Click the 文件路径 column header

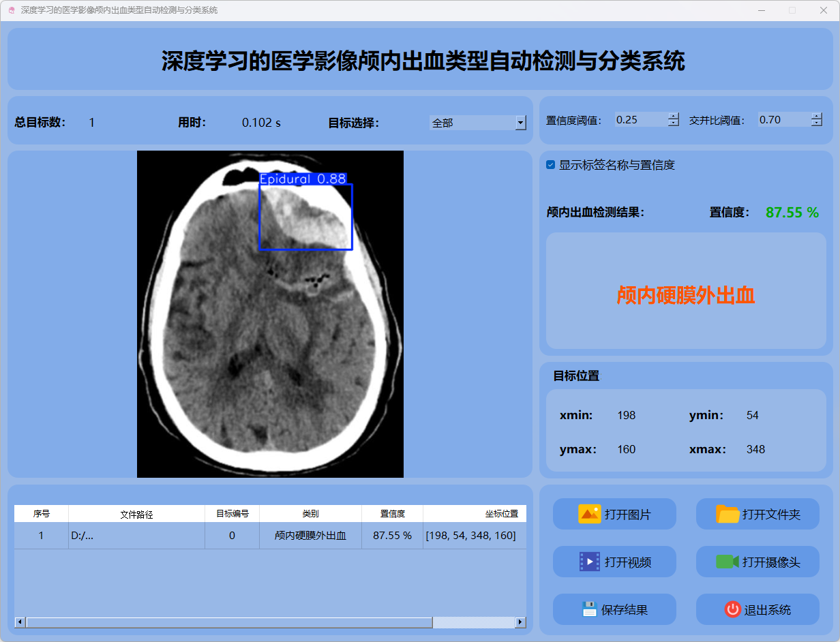click(x=137, y=514)
